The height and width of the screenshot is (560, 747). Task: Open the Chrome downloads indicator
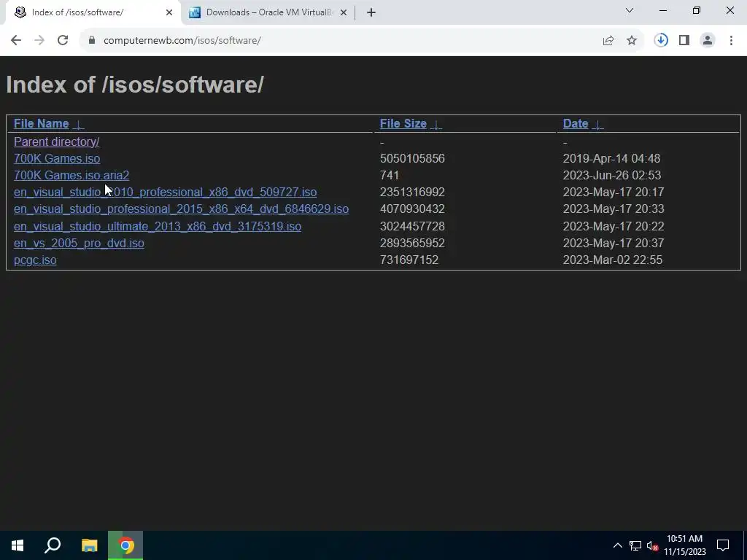[661, 41]
